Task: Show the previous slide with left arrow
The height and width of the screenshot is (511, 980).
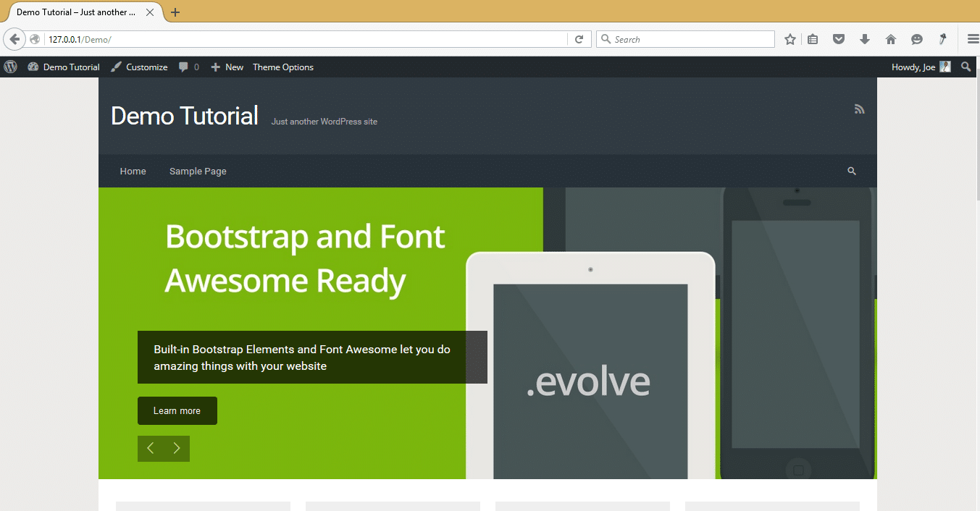Action: point(151,449)
